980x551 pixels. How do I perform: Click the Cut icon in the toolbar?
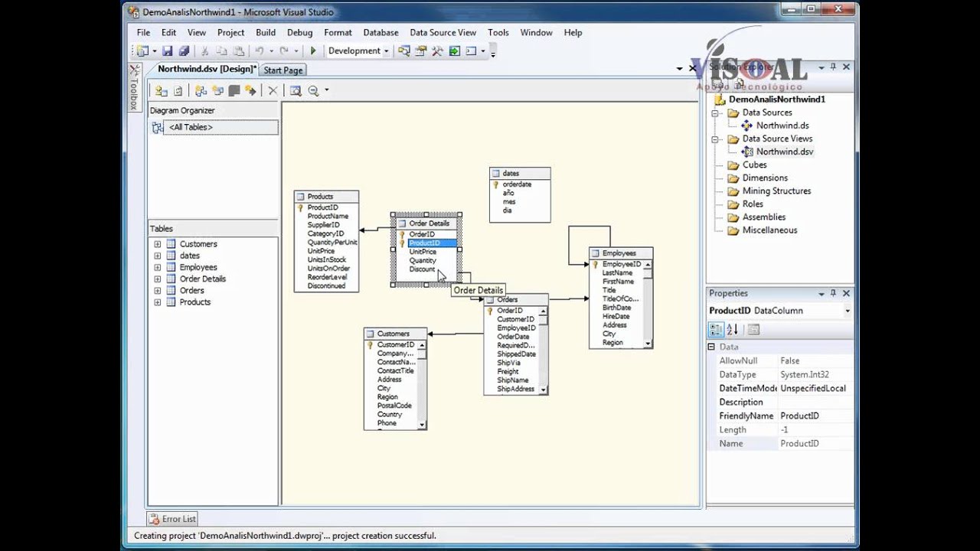pos(204,51)
